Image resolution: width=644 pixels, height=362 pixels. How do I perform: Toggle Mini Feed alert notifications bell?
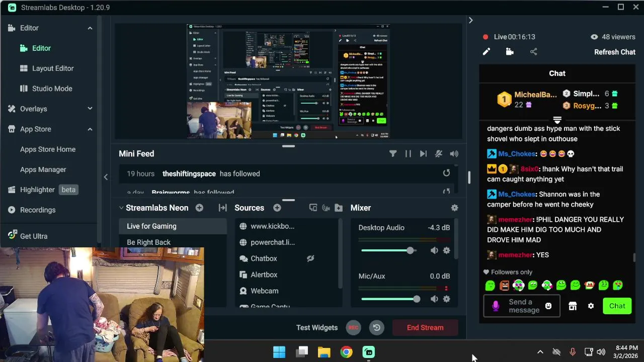(x=439, y=154)
